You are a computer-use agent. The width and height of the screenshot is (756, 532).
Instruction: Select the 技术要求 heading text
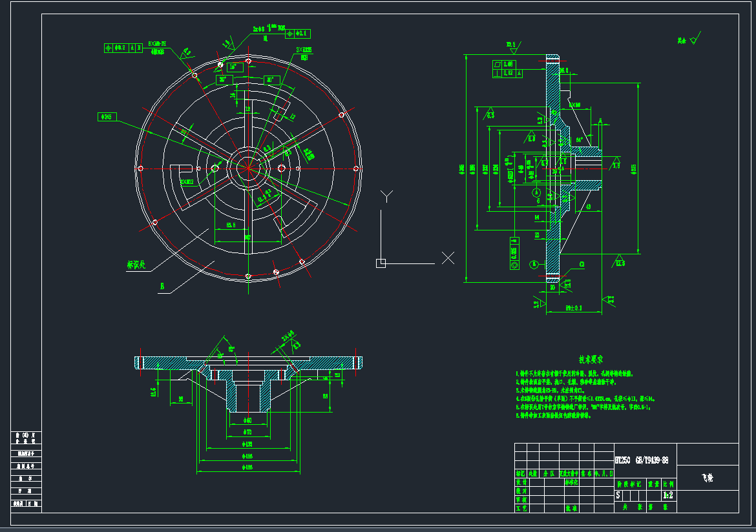click(x=590, y=359)
